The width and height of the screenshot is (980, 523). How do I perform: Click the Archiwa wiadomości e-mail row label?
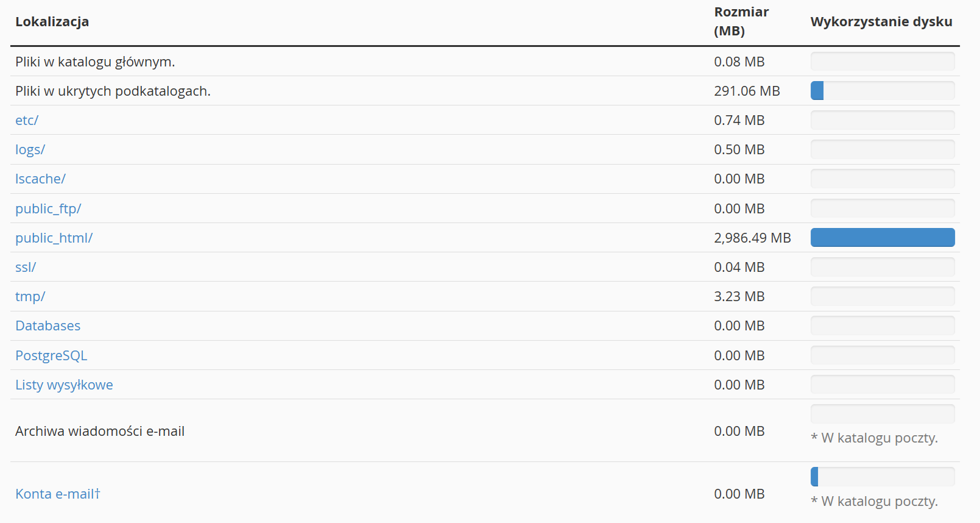[100, 431]
